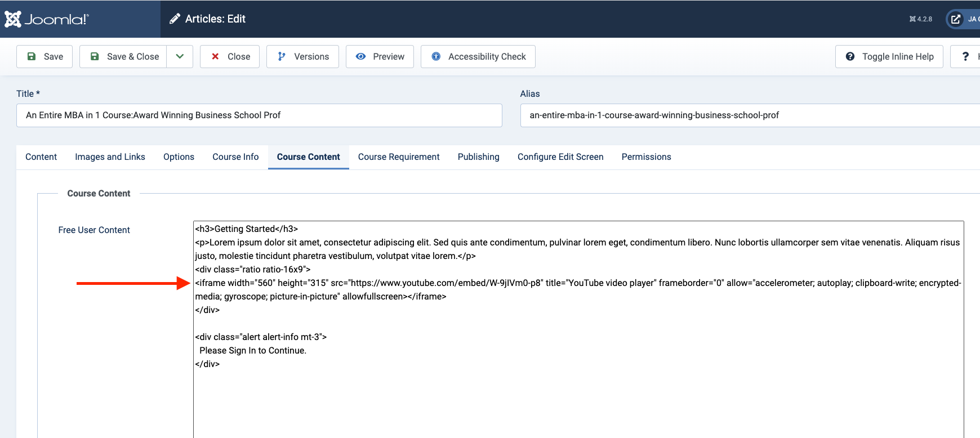Click the Joomla logo icon
The image size is (980, 438).
[13, 19]
